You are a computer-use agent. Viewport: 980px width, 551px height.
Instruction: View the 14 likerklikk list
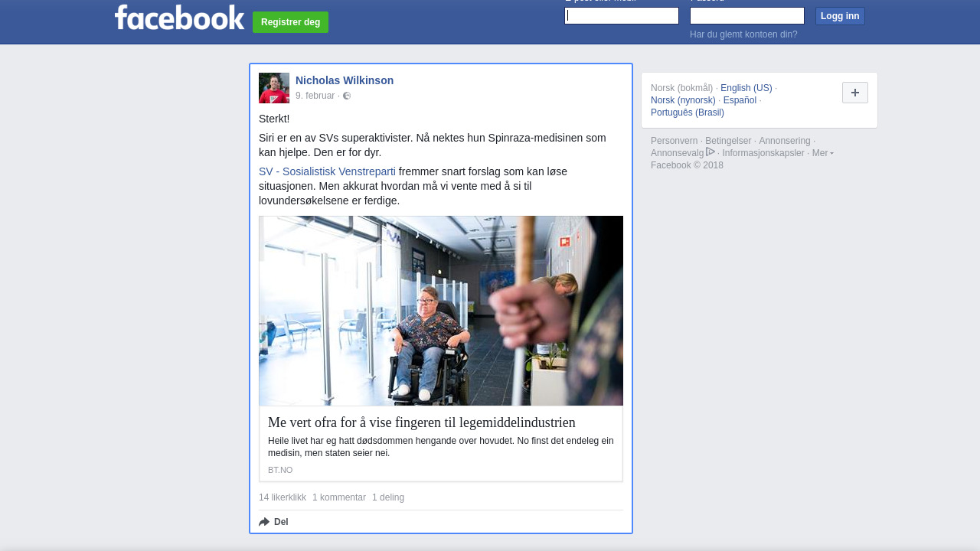(x=283, y=497)
